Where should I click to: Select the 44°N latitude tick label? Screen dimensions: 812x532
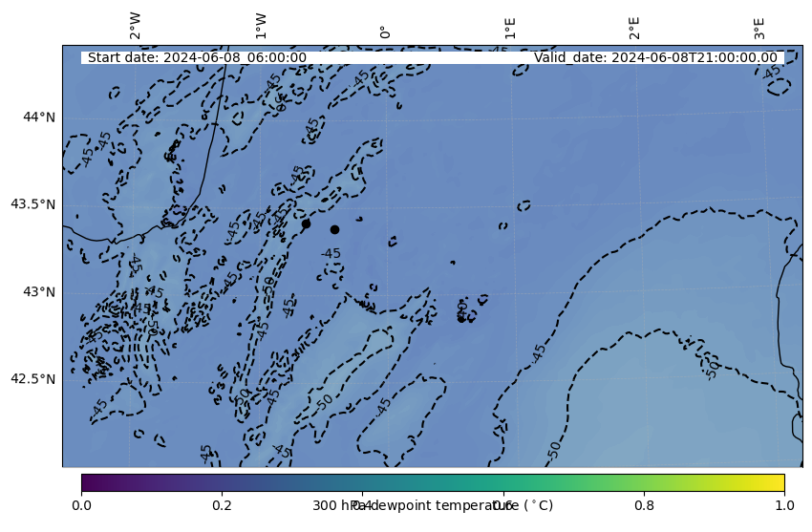click(39, 117)
